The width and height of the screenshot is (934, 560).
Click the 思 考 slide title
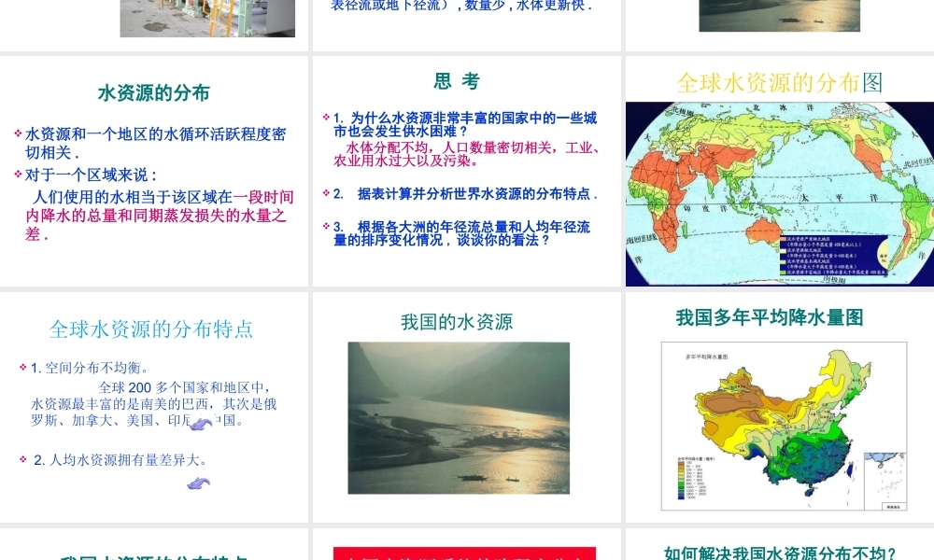[x=457, y=81]
